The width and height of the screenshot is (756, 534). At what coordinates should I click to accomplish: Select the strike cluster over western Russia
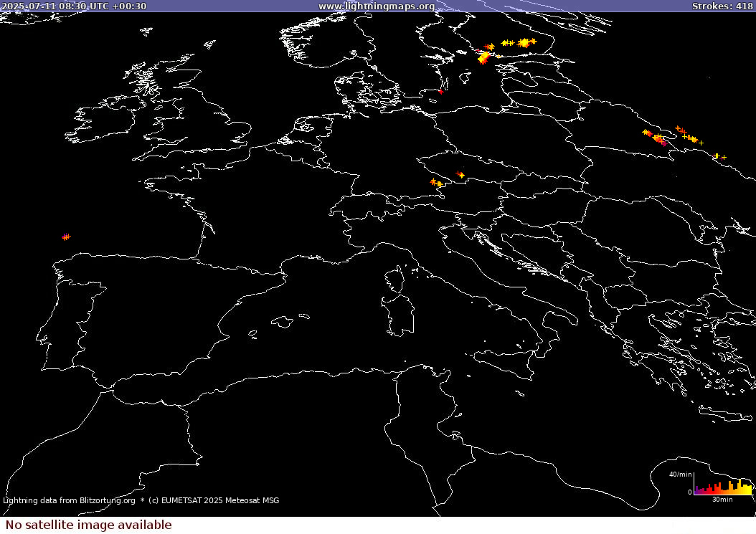[656, 137]
